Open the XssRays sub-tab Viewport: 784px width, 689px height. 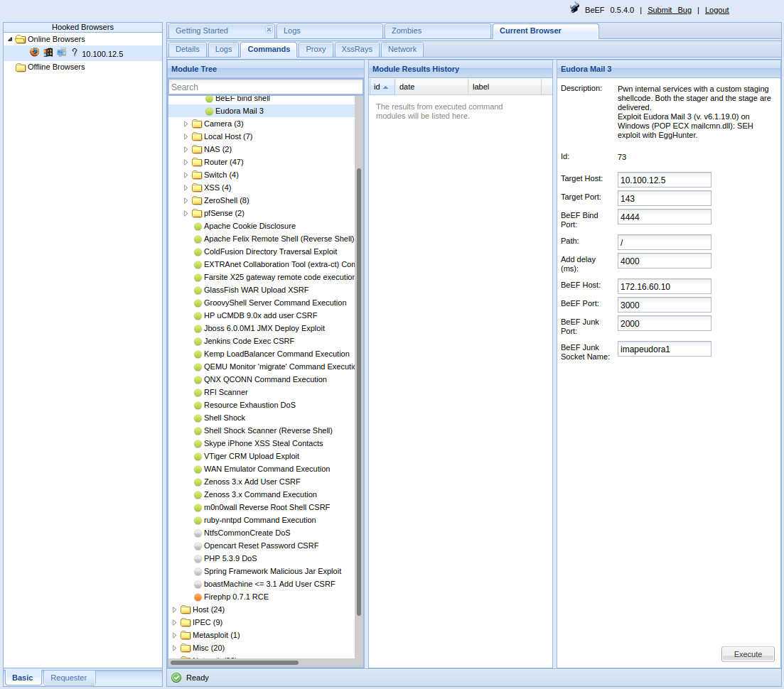coord(357,50)
